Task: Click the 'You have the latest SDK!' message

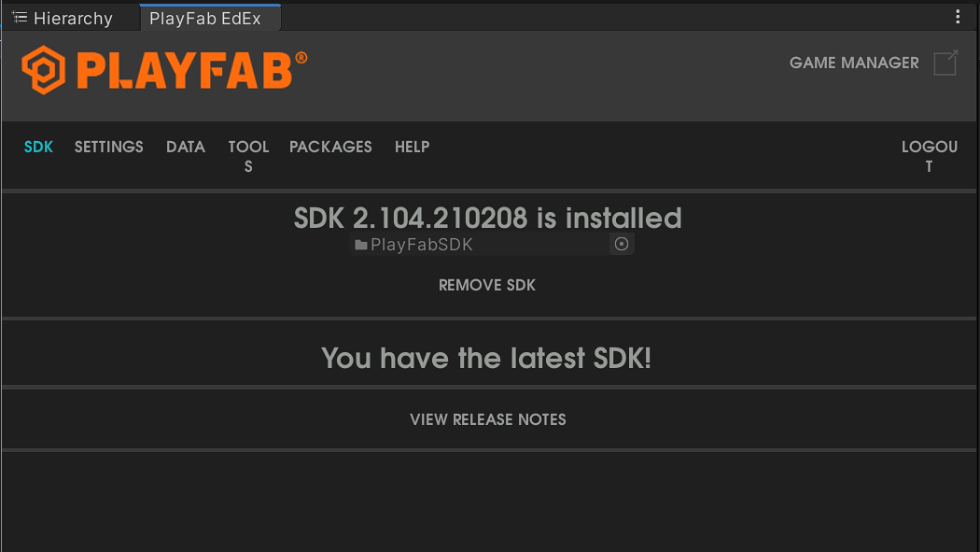Action: (x=486, y=358)
